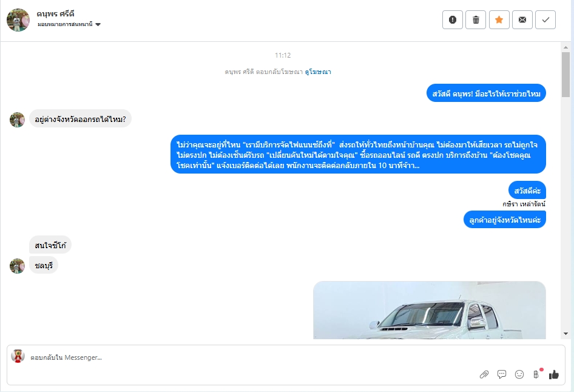
Task: Delete conversation using trash icon
Action: 476,20
